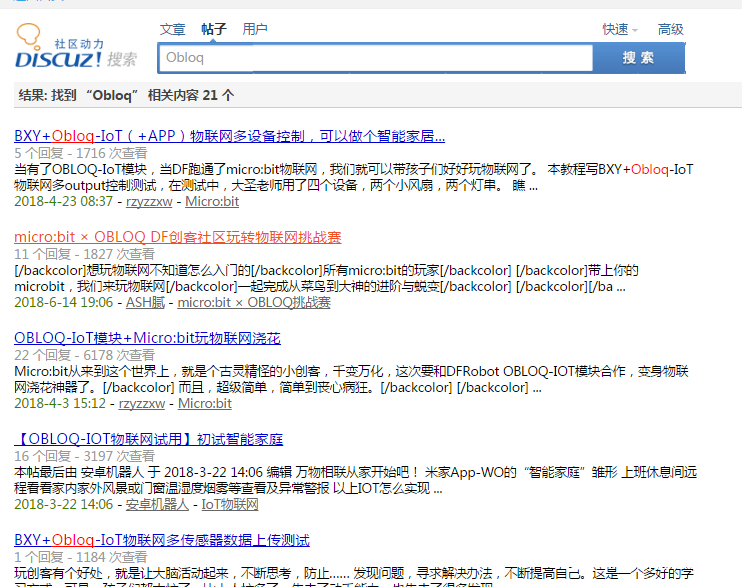Open 【OBLOQ-IOT物联网试用】初试智能家庭 result
The image size is (742, 587).
149,439
